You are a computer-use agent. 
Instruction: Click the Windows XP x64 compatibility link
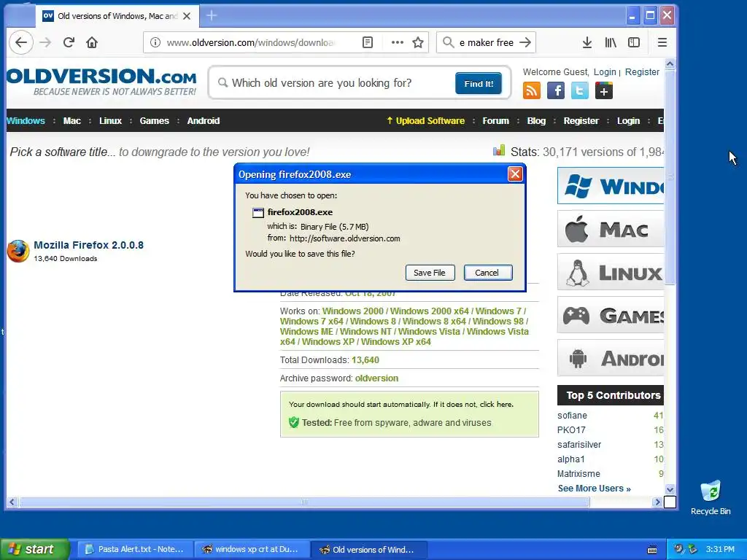coord(395,341)
